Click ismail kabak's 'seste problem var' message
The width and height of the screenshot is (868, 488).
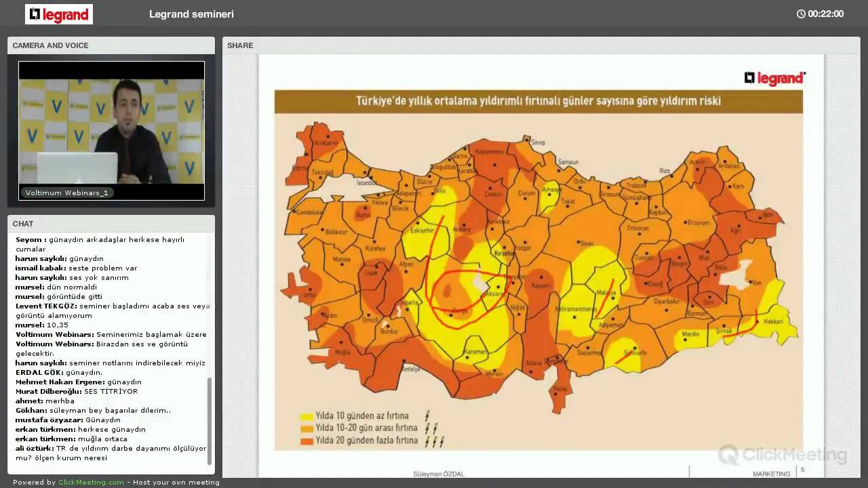pyautogui.click(x=76, y=268)
